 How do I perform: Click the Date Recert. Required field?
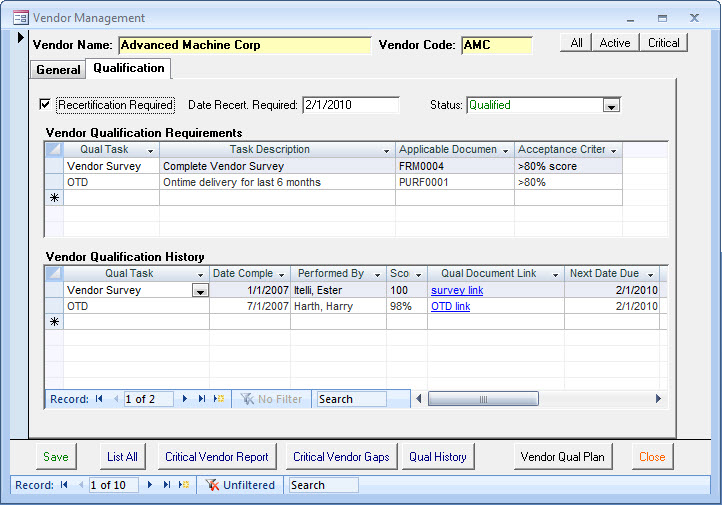point(349,105)
